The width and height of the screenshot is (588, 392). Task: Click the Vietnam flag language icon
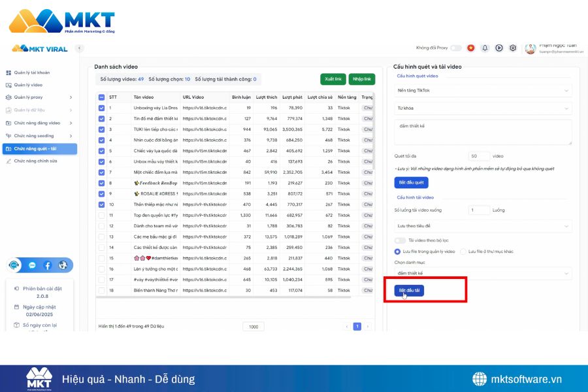click(x=470, y=48)
